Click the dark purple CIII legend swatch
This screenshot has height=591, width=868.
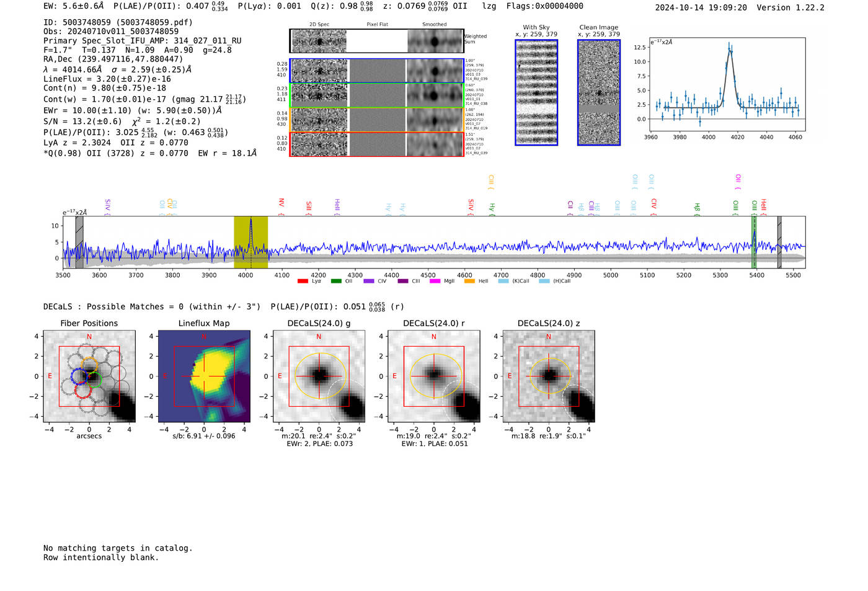coord(403,281)
